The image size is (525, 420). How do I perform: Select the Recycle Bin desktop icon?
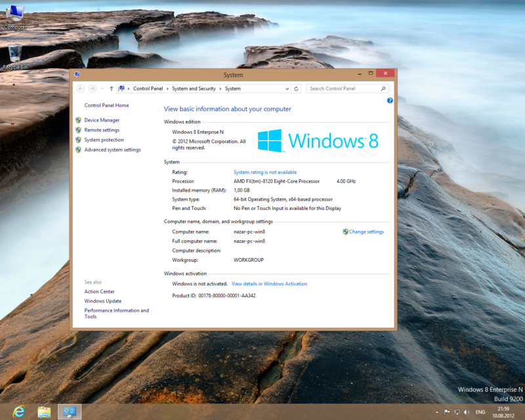point(14,57)
